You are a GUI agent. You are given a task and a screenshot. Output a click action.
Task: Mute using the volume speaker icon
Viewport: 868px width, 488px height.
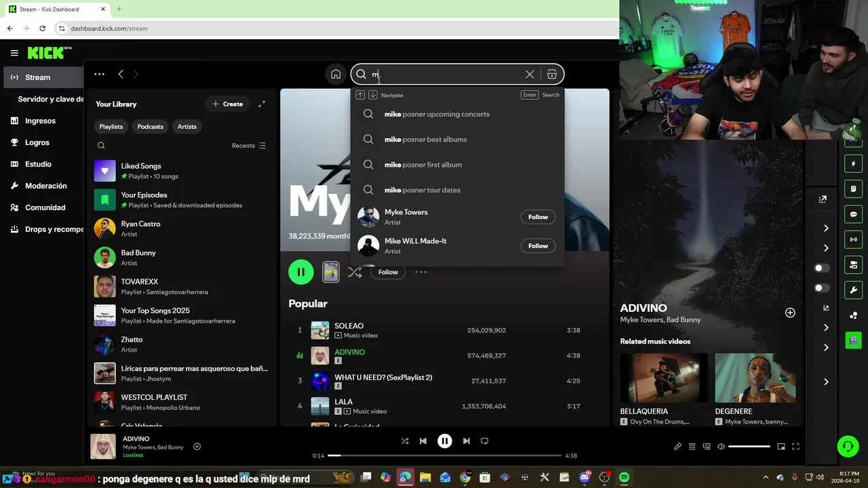point(722,447)
